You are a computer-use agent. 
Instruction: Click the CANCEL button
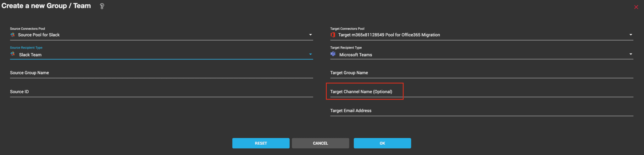tap(320, 143)
